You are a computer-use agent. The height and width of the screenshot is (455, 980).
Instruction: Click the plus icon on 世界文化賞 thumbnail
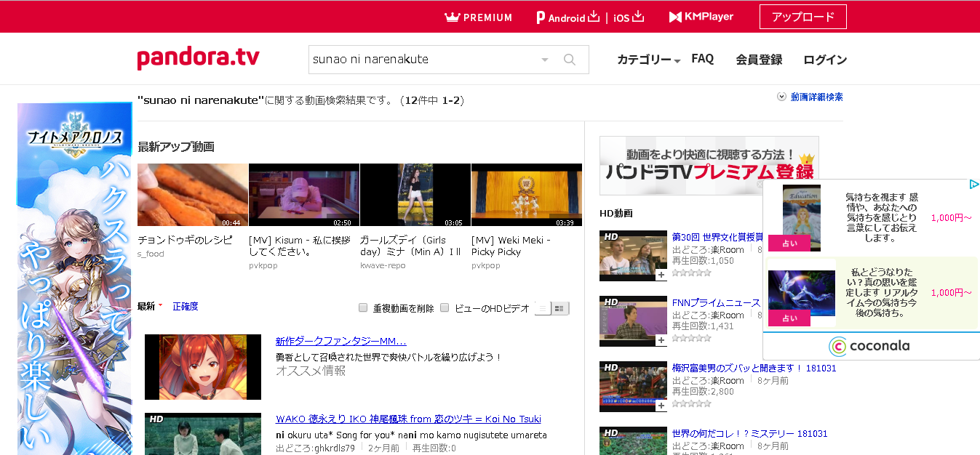[661, 275]
